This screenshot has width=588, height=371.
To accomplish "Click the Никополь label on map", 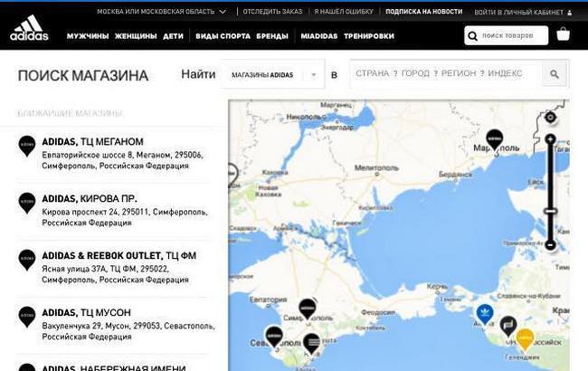I will tap(303, 117).
